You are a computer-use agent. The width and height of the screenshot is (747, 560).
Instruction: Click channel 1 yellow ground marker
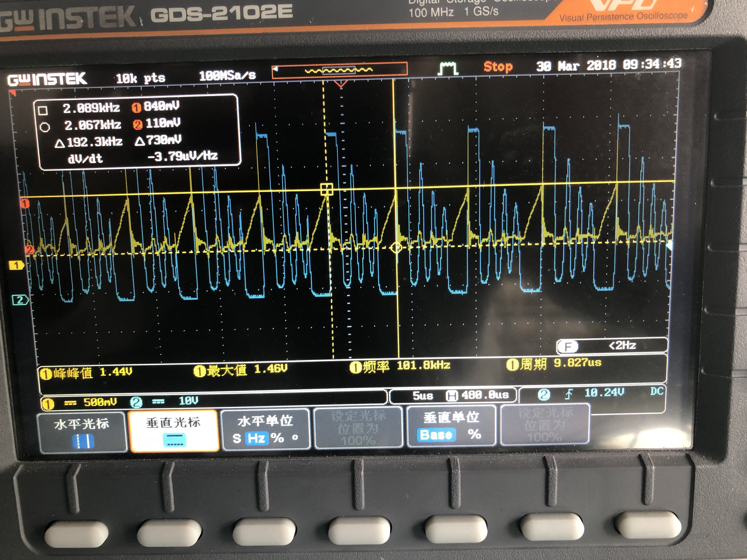(x=16, y=265)
